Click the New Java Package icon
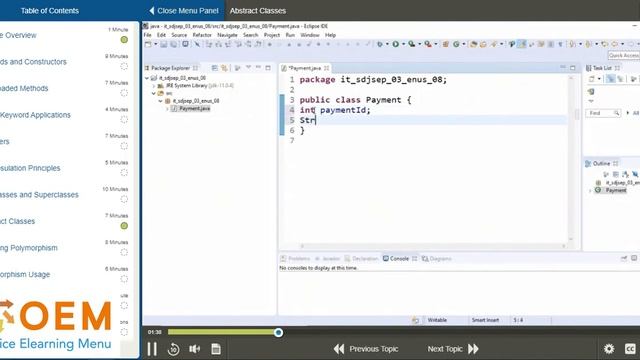The width and height of the screenshot is (640, 360). 446,44
